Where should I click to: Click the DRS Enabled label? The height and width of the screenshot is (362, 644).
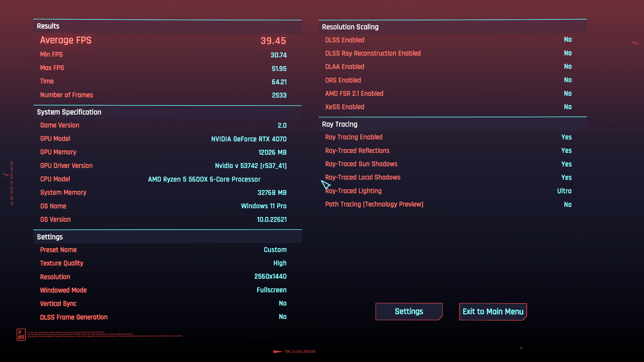343,80
